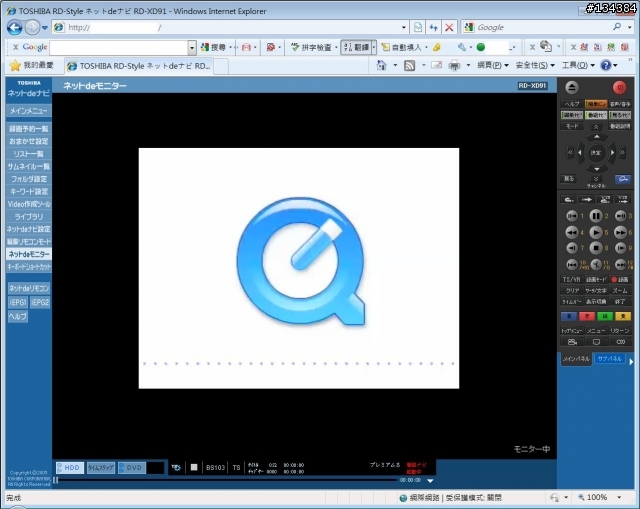Click the skip-previous button numbered 10
640x509 pixels.
pyautogui.click(x=571, y=265)
